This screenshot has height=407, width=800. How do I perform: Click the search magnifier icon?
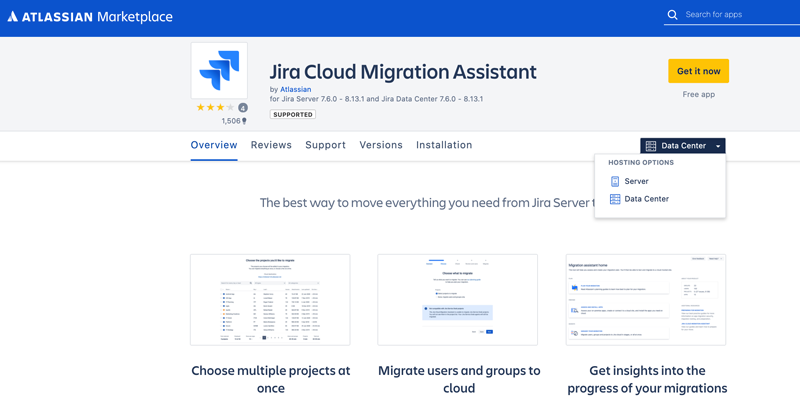[672, 15]
